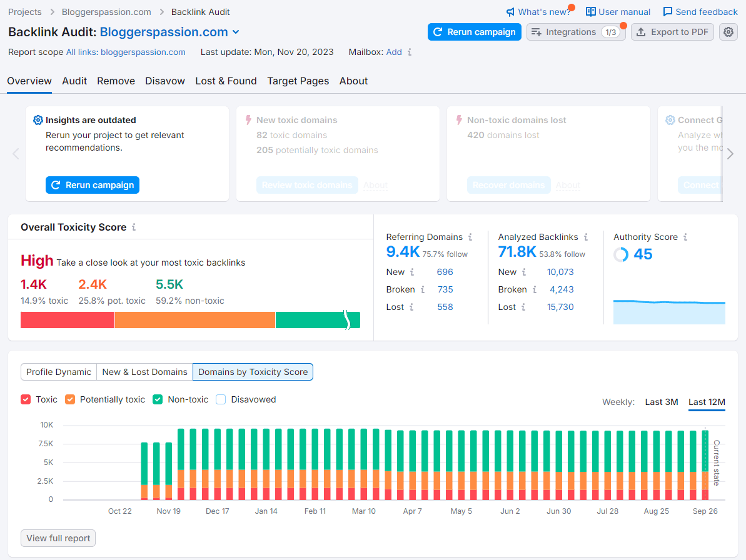Image resolution: width=746 pixels, height=560 pixels.
Task: Click the Send feedback icon
Action: point(668,11)
